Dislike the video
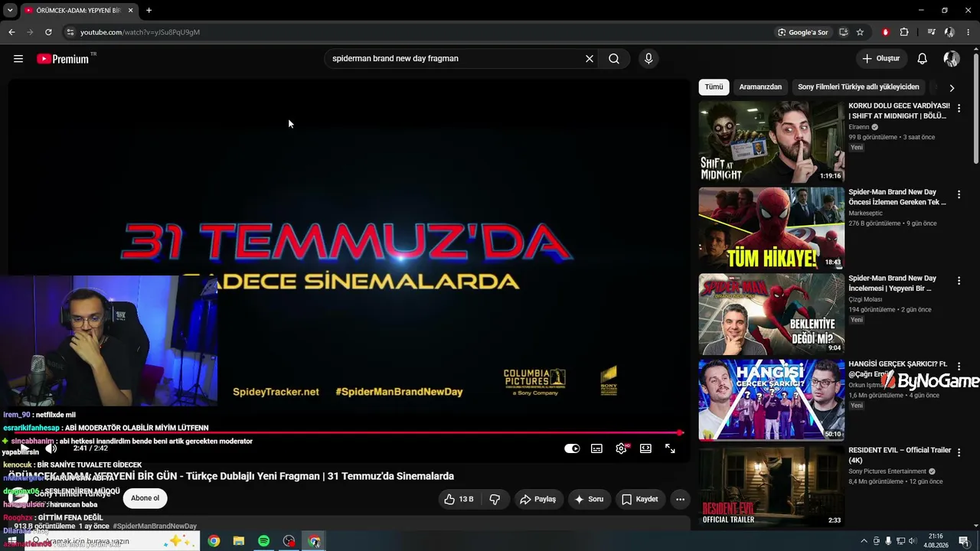Image resolution: width=980 pixels, height=551 pixels. [x=495, y=499]
